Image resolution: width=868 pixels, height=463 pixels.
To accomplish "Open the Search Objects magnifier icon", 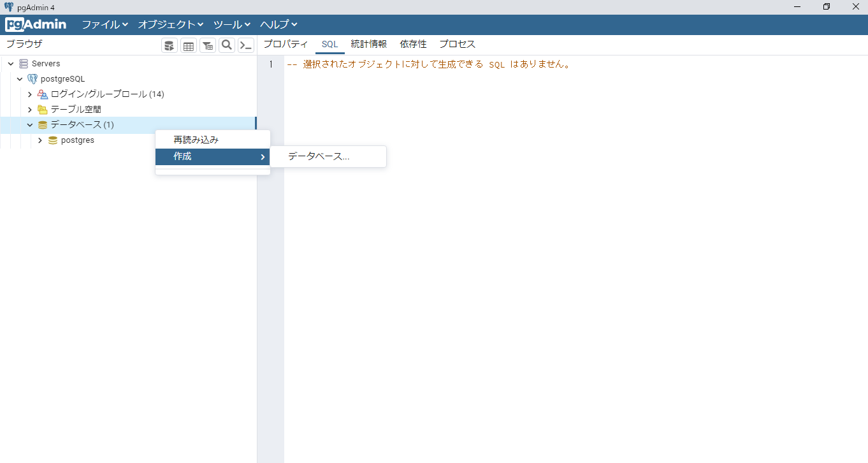I will tap(227, 45).
